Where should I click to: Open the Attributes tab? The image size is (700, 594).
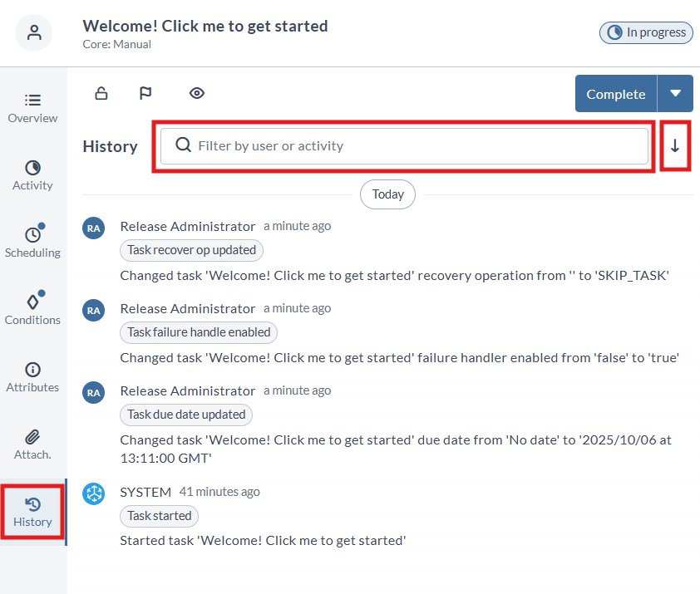coord(32,377)
